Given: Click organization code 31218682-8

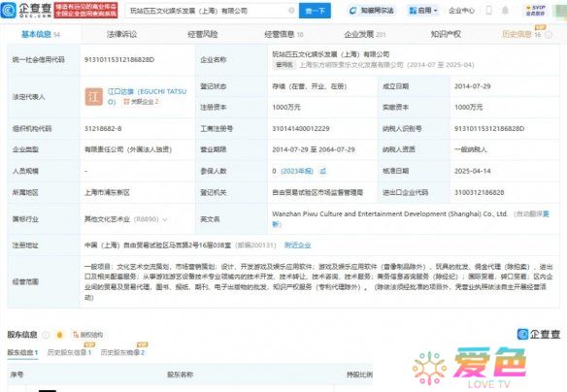Looking at the screenshot, I should (x=103, y=129).
